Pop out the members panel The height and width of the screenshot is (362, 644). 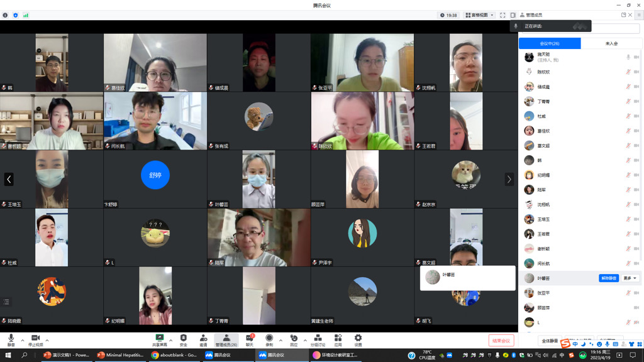tap(623, 15)
